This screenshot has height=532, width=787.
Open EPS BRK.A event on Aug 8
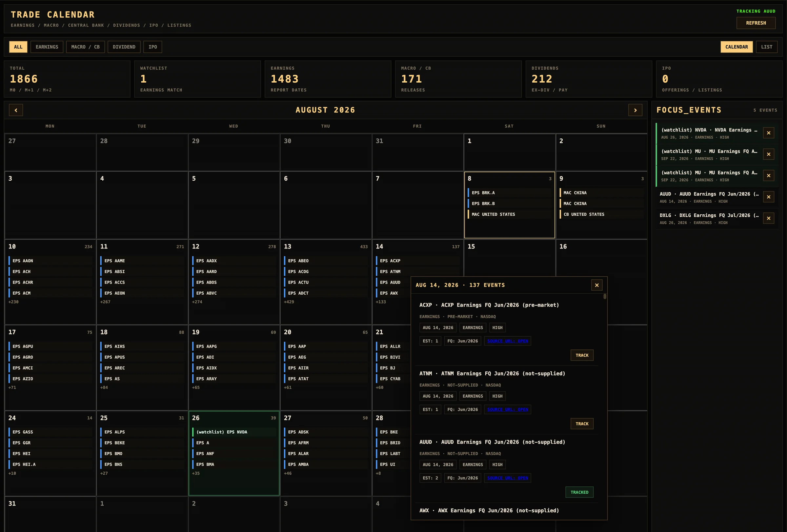(509, 193)
